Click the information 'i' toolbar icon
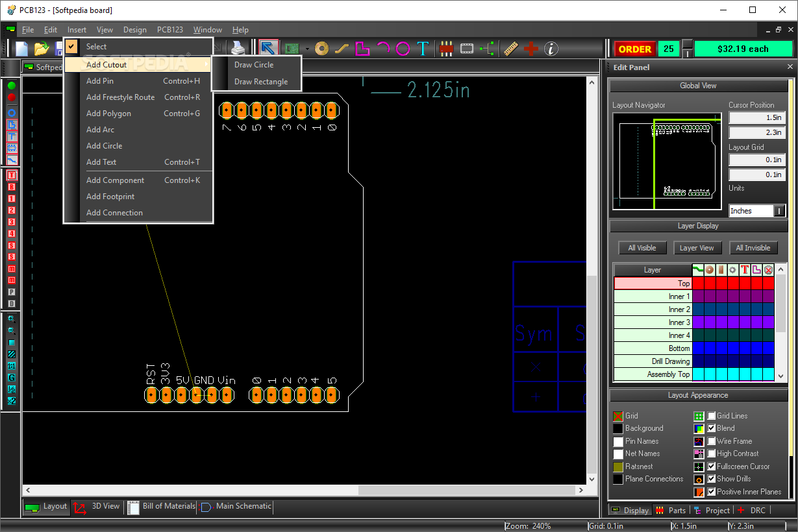Viewport: 798px width, 532px height. click(551, 48)
